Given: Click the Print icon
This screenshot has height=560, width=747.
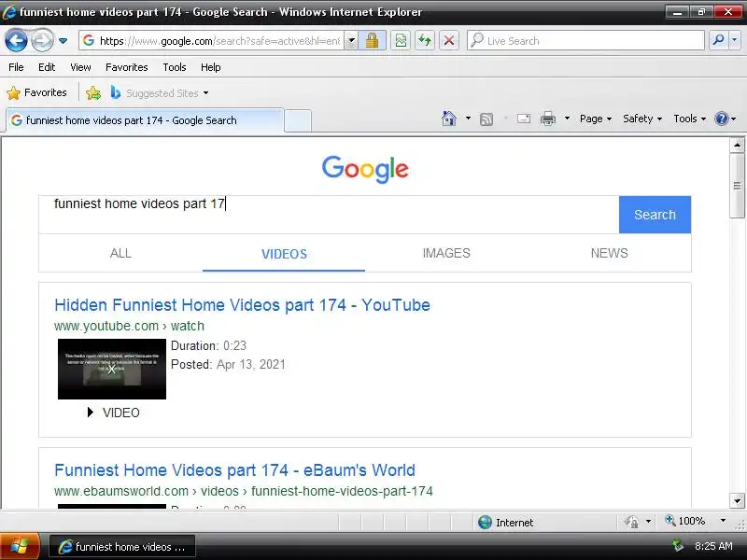Looking at the screenshot, I should point(548,119).
